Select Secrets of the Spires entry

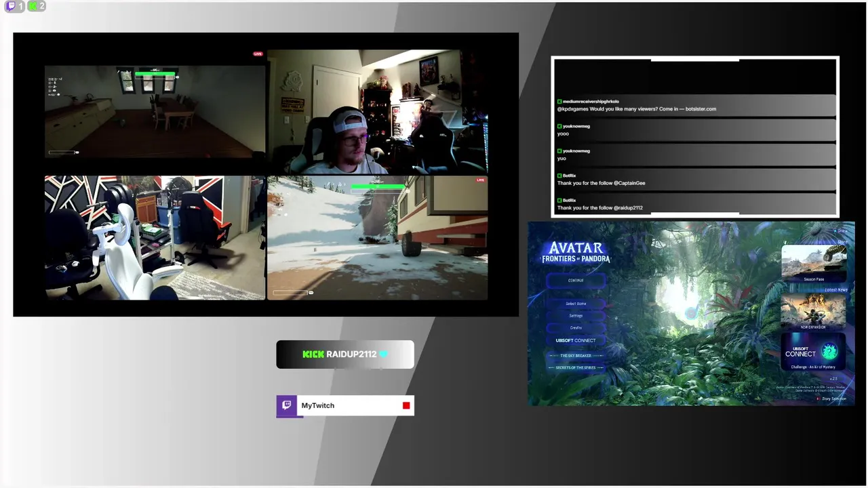click(576, 368)
